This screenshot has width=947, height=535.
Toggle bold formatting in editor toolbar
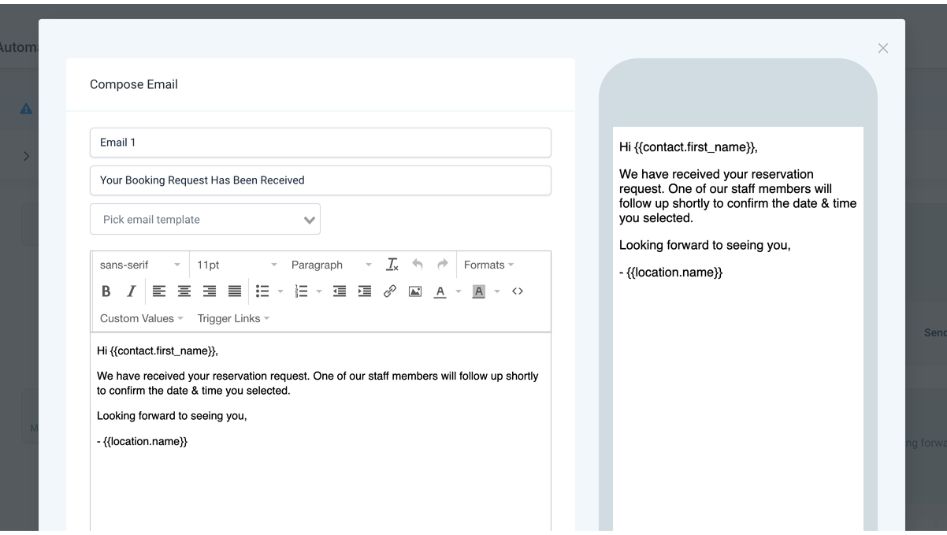[x=106, y=292]
